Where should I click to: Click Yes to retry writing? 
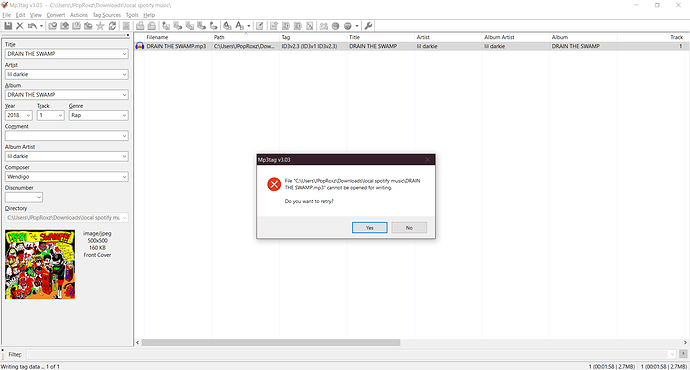tap(370, 227)
